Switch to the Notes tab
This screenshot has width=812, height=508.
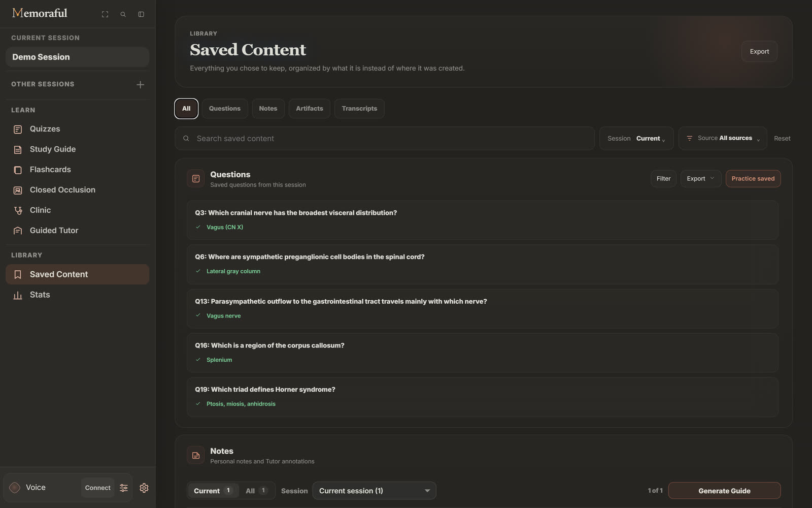pos(268,109)
